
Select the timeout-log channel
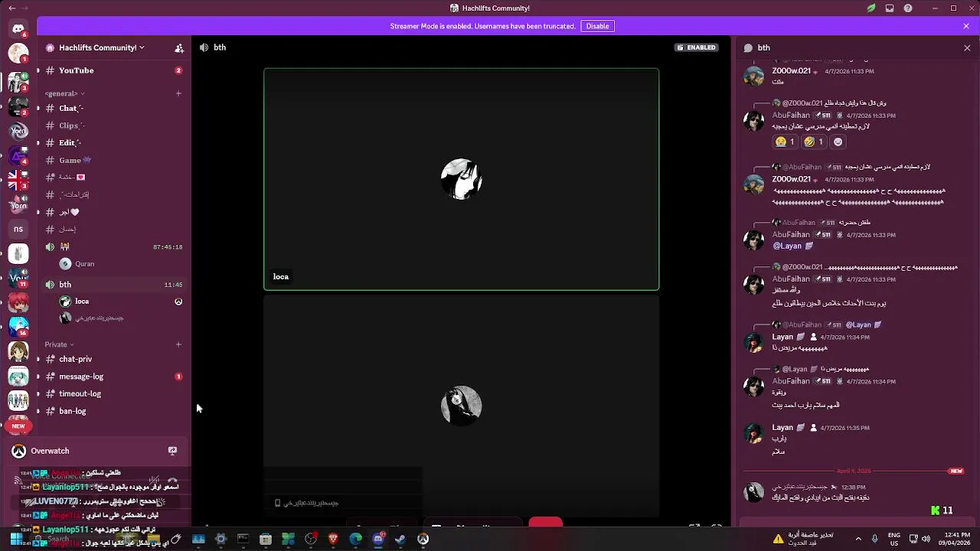pyautogui.click(x=114, y=394)
